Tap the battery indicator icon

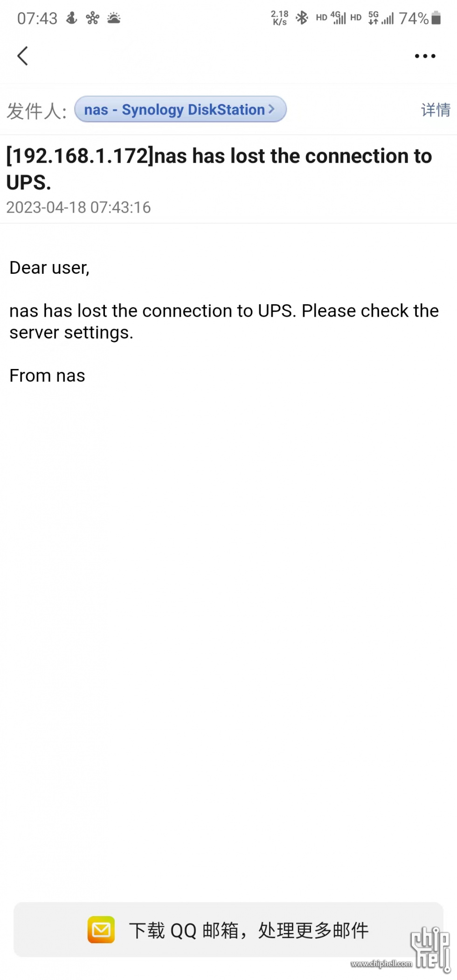tap(436, 18)
